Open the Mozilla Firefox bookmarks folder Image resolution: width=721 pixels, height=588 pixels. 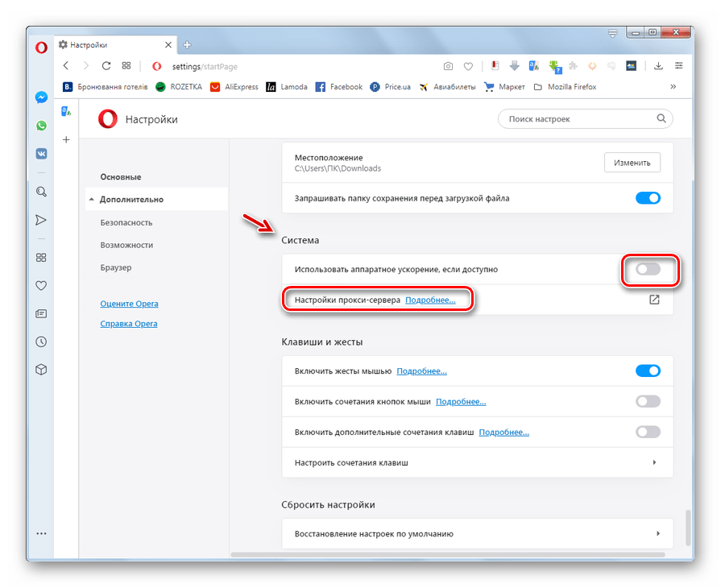[x=566, y=86]
